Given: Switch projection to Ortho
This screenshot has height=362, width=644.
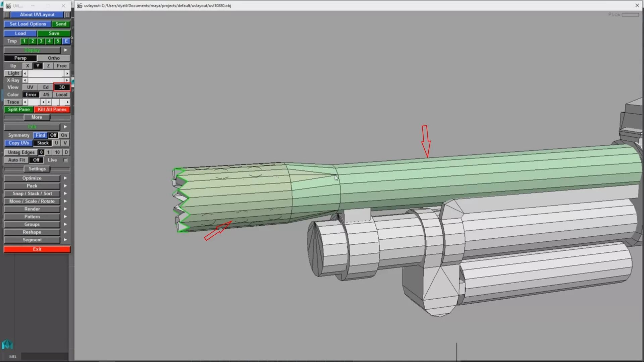Looking at the screenshot, I should pyautogui.click(x=54, y=58).
